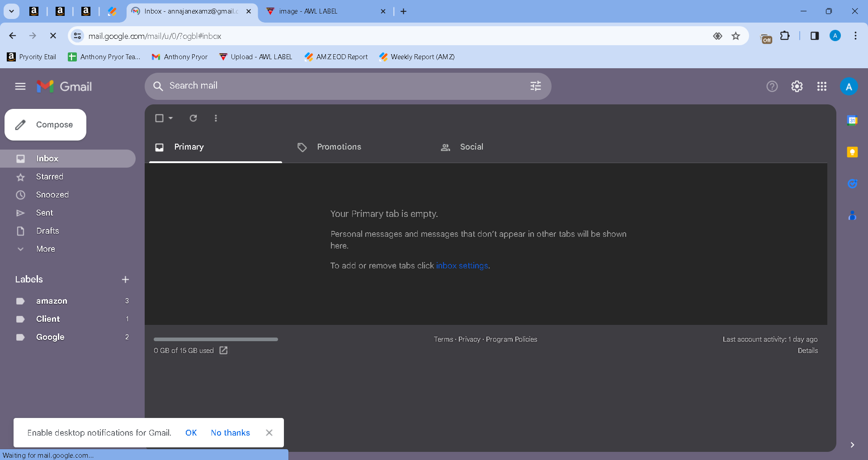Viewport: 868px width, 460px height.
Task: Toggle Chrome side panel icon
Action: click(x=815, y=36)
